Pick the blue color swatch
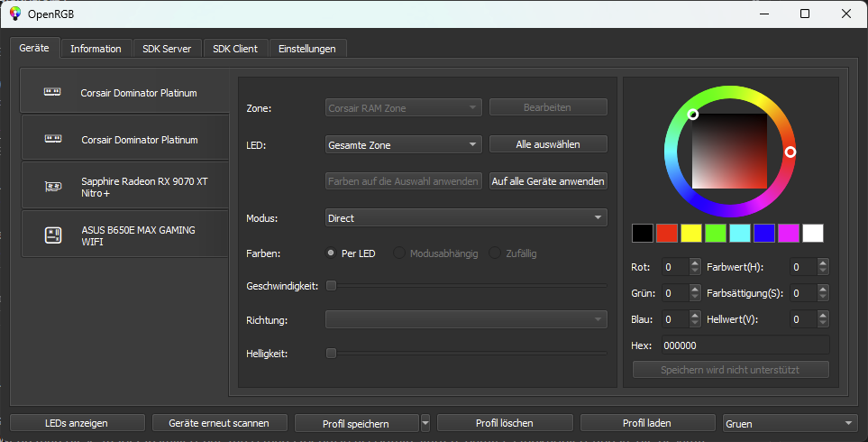 coord(764,234)
